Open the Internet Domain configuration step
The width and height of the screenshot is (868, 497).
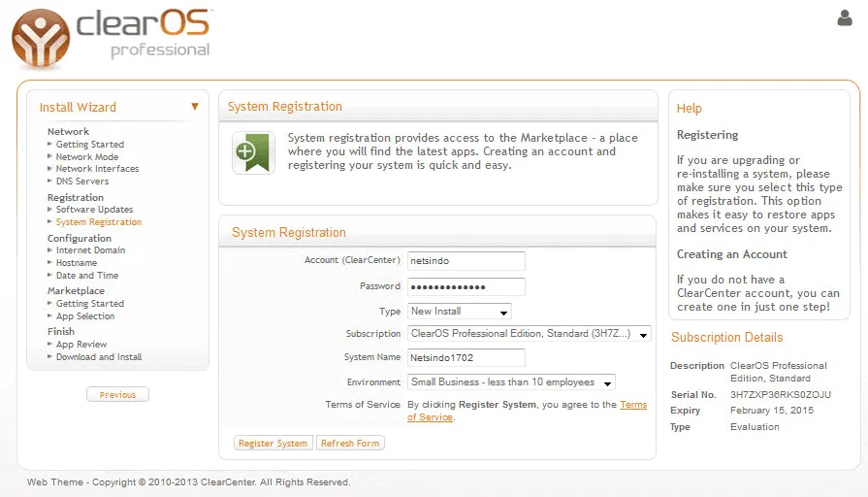point(90,250)
